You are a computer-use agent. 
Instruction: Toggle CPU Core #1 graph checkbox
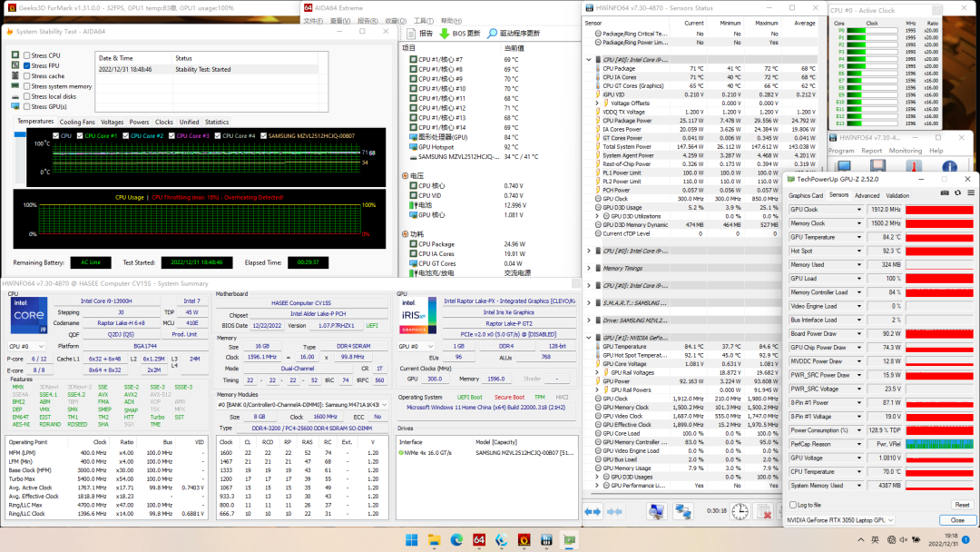[x=80, y=135]
